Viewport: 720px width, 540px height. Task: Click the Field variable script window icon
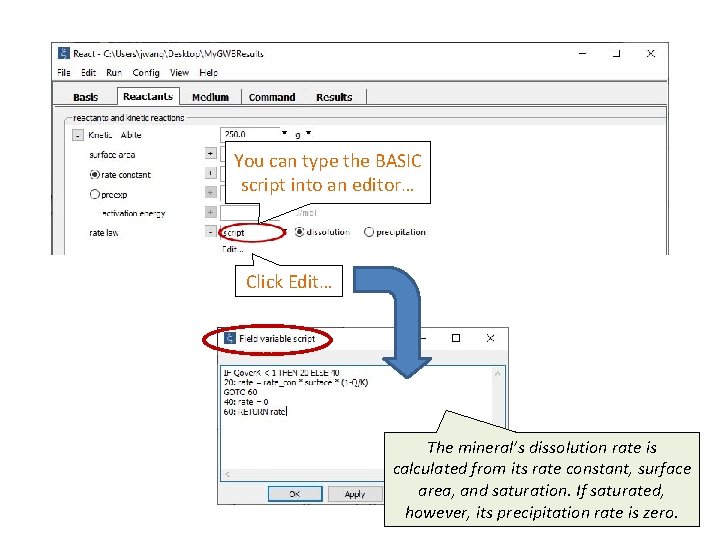click(x=230, y=338)
